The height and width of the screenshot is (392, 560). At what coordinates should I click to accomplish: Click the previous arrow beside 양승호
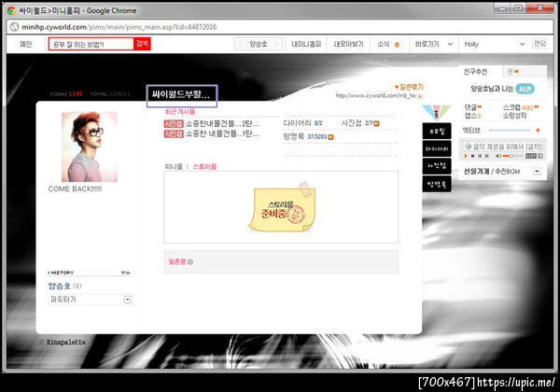tap(241, 44)
